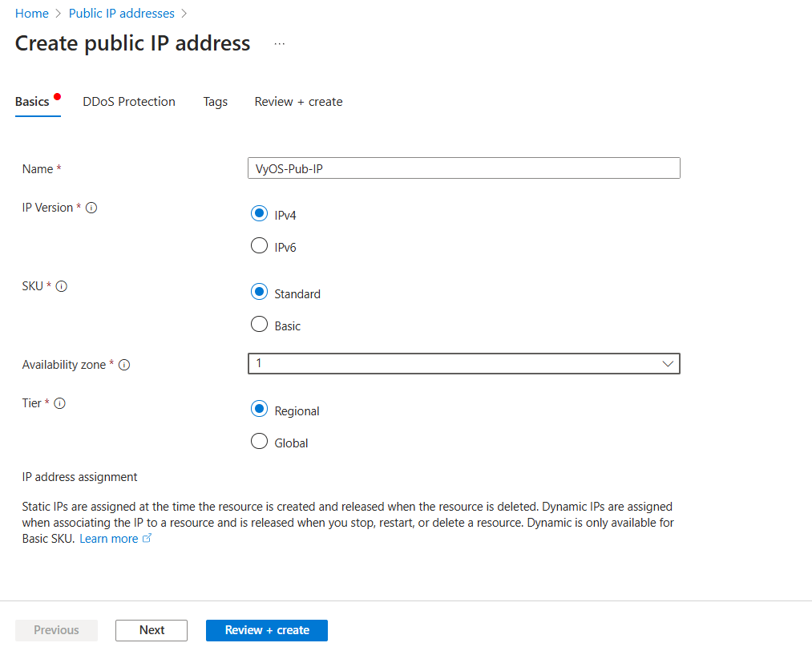Image resolution: width=812 pixels, height=651 pixels.
Task: Select the Global tier option
Action: 259,442
